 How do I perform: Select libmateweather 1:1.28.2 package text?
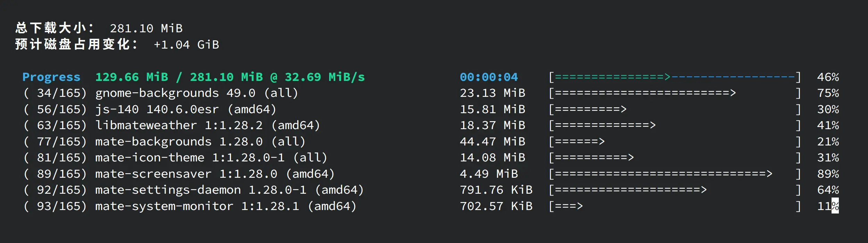[208, 125]
